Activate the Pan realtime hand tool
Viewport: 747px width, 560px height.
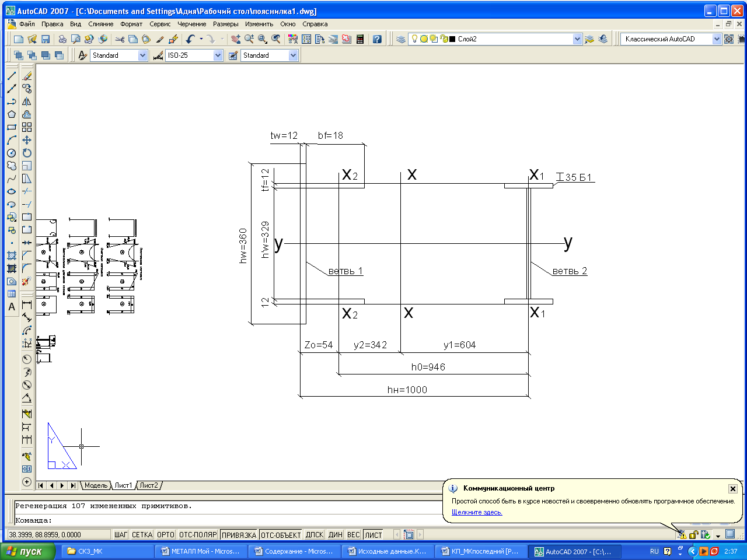(x=235, y=39)
